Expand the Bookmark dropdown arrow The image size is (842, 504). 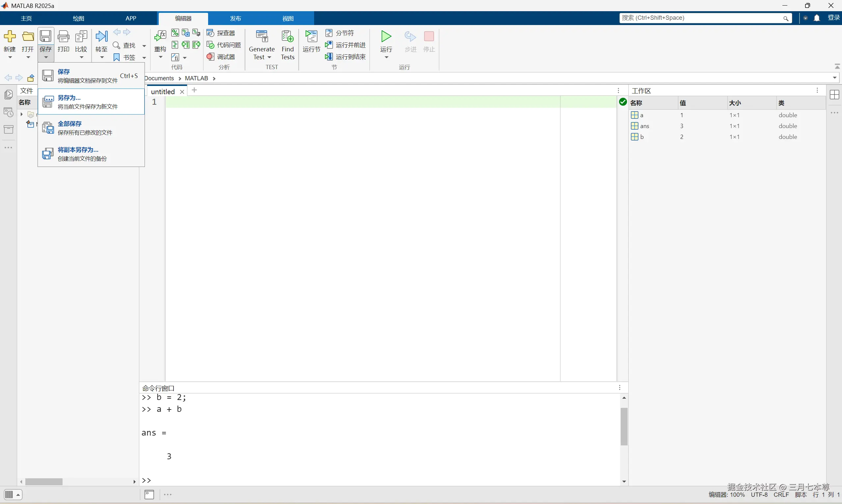144,58
